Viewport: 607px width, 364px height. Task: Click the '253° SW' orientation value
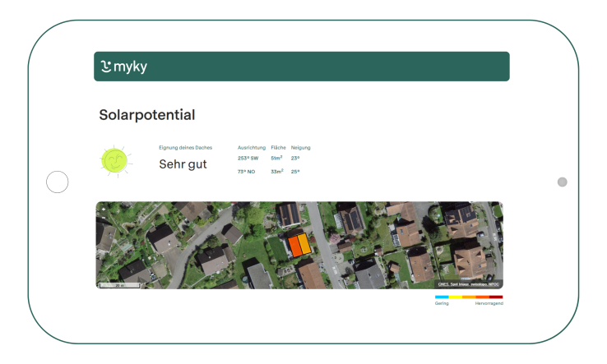pyautogui.click(x=248, y=159)
